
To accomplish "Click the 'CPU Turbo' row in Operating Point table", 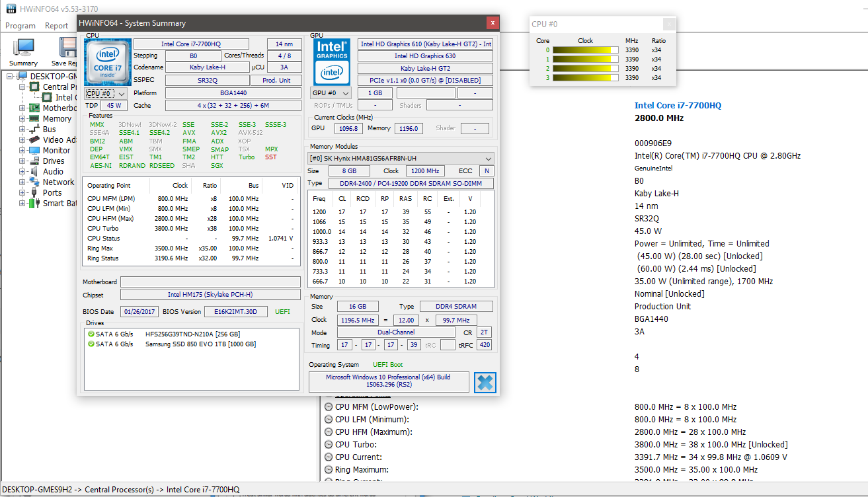I will coord(190,228).
